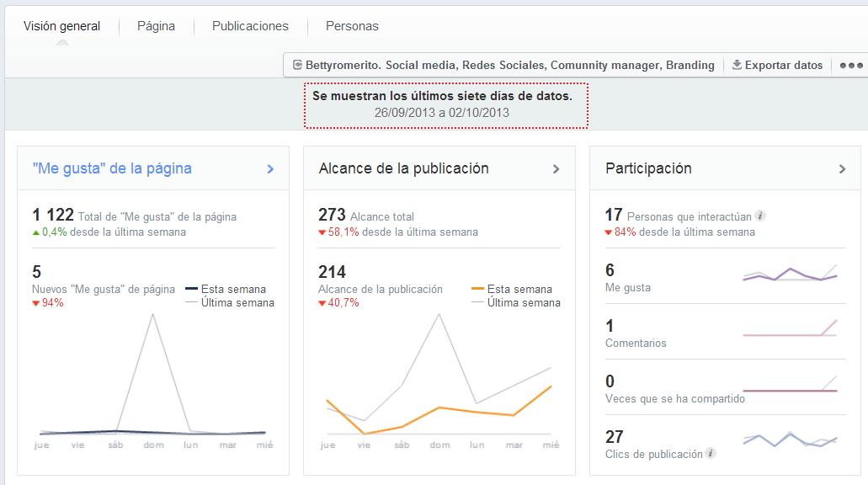Expand the Alcance de la publicación chevron
868x485 pixels.
(556, 169)
